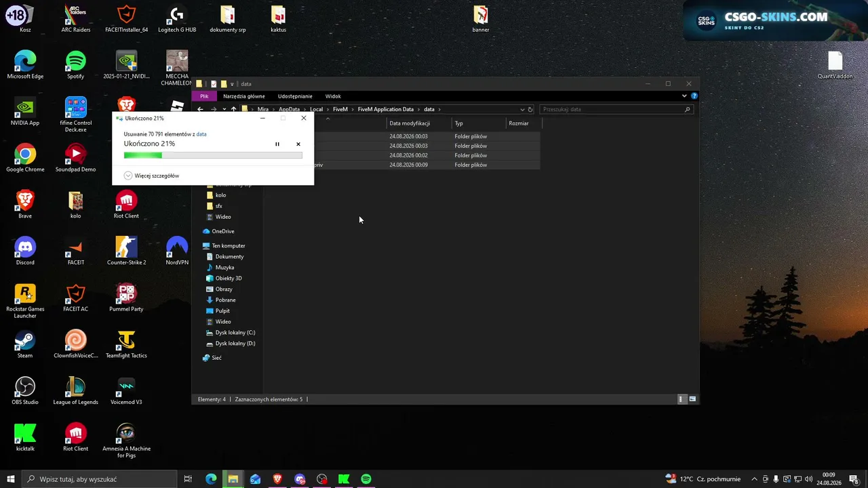Launch Counter-Strike 2 desktop shortcut
Screen dimensions: 868x488
click(x=126, y=251)
